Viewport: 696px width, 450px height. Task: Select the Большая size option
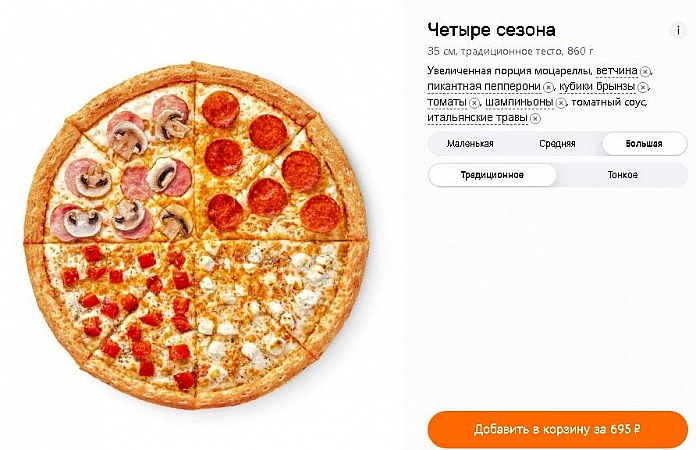(x=644, y=144)
